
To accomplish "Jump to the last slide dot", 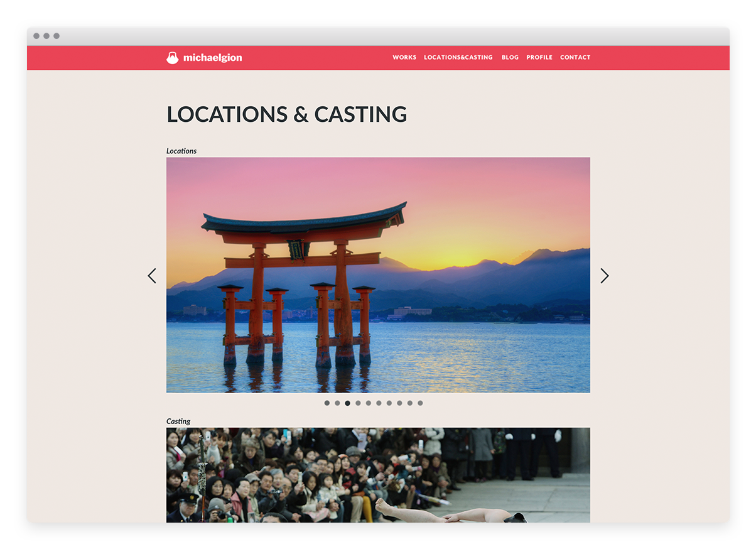I will tap(420, 403).
